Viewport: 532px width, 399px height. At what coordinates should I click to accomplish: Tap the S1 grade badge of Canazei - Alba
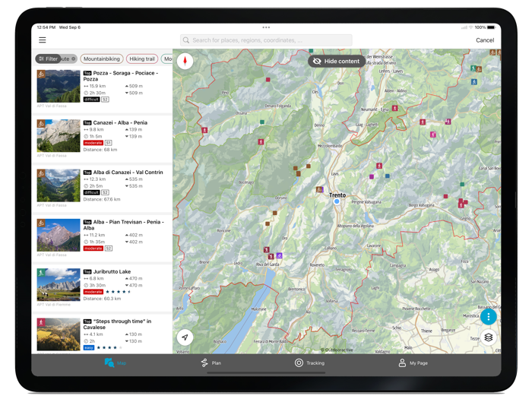click(x=108, y=143)
